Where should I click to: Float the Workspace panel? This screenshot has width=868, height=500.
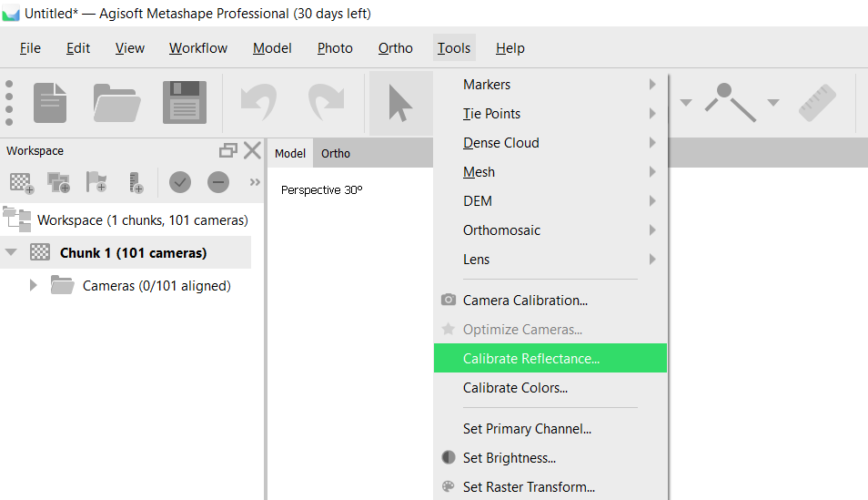coord(228,151)
